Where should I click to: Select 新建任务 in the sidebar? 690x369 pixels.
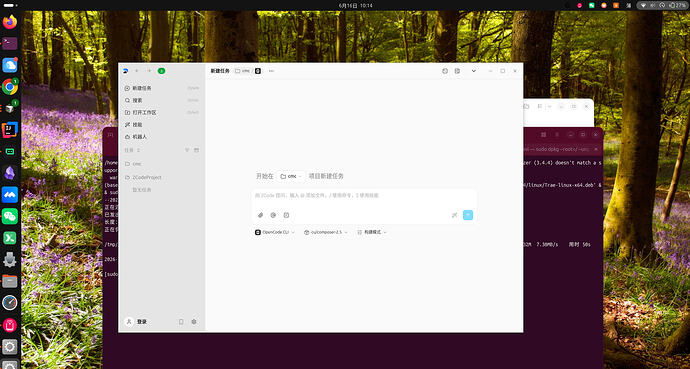(x=161, y=88)
